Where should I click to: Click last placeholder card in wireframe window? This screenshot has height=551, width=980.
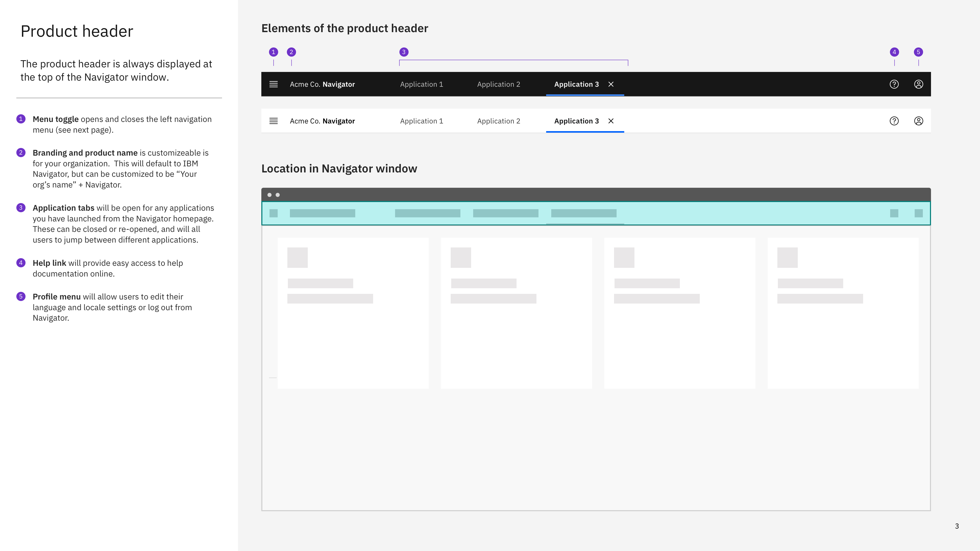click(x=843, y=312)
